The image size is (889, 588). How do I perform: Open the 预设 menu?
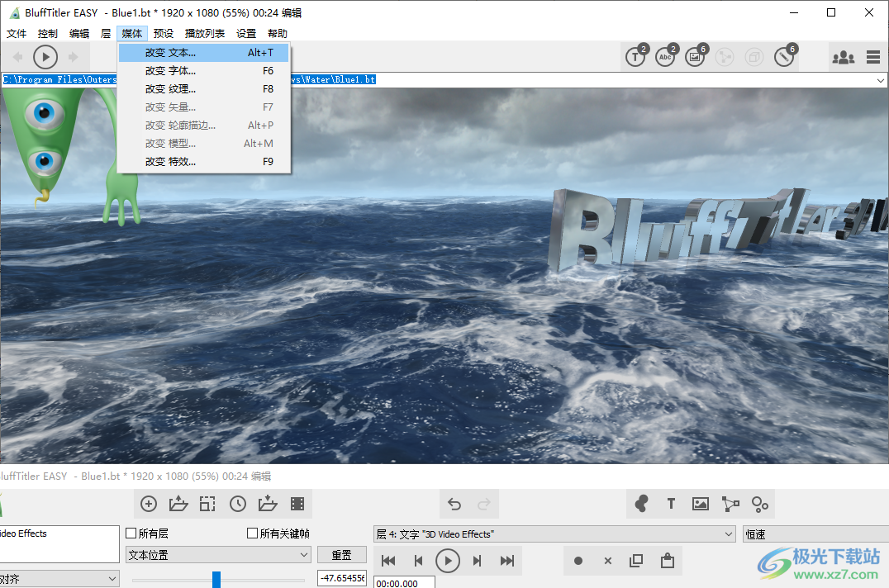[x=164, y=34]
